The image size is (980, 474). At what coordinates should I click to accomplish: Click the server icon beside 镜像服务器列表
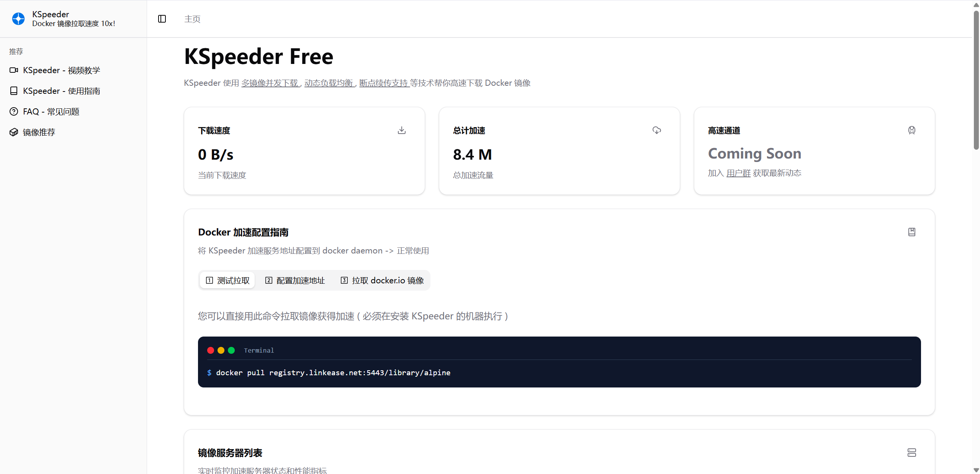pyautogui.click(x=911, y=453)
